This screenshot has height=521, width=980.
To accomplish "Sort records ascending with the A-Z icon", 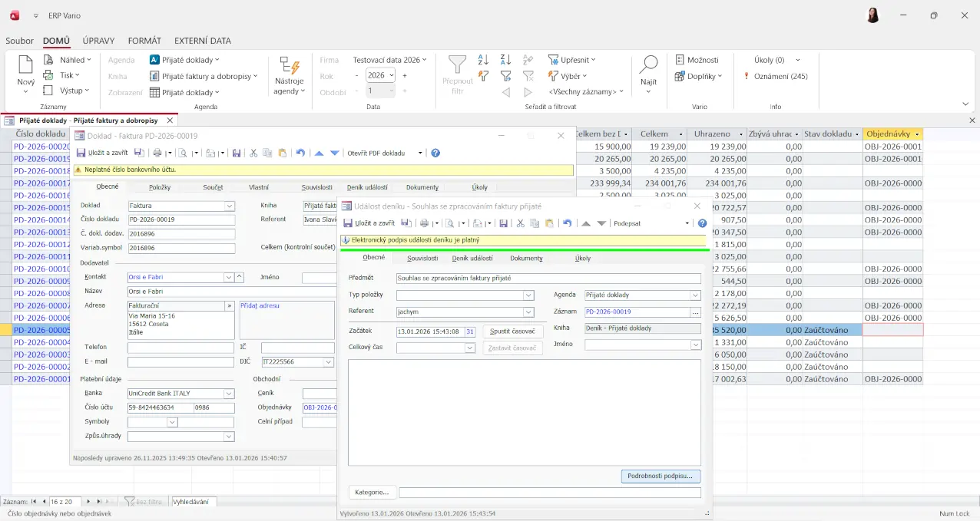I will point(483,60).
